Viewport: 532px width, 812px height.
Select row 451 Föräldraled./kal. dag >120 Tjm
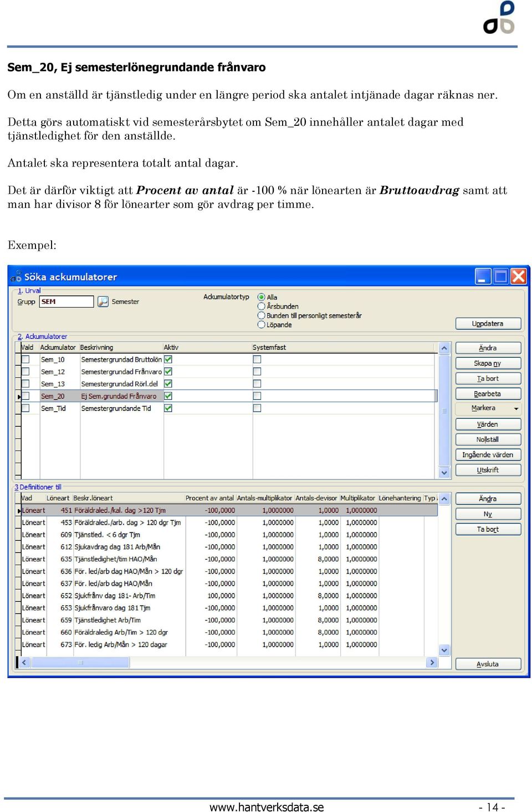[228, 510]
